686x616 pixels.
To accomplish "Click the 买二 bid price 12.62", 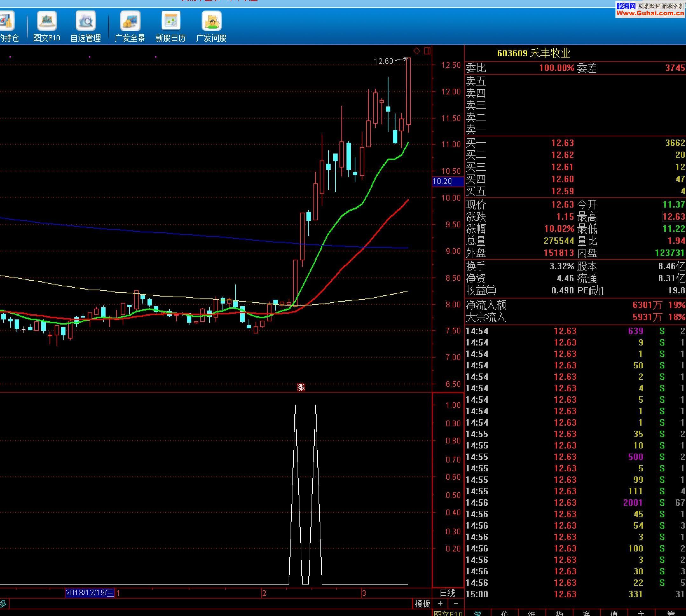I will pyautogui.click(x=562, y=155).
